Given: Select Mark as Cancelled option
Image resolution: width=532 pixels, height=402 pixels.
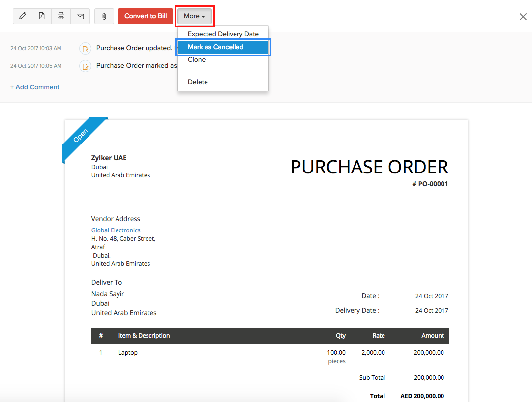Looking at the screenshot, I should coord(223,47).
